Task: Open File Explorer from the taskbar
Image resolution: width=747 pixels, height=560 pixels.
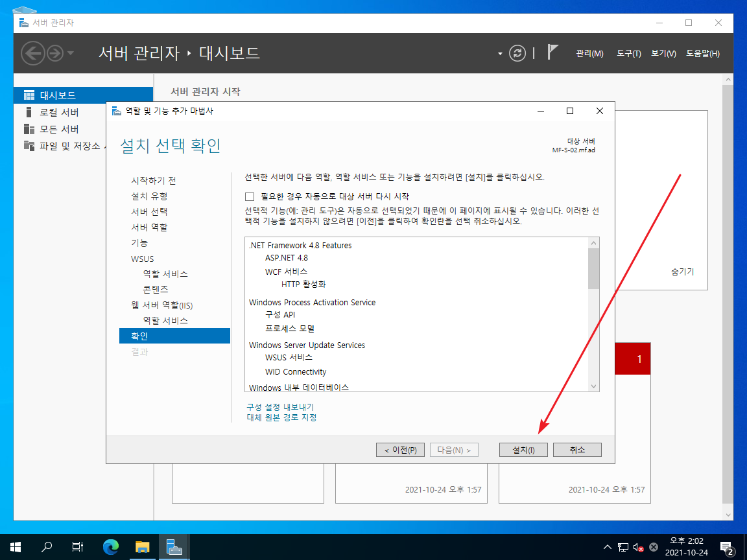Action: coord(143,547)
